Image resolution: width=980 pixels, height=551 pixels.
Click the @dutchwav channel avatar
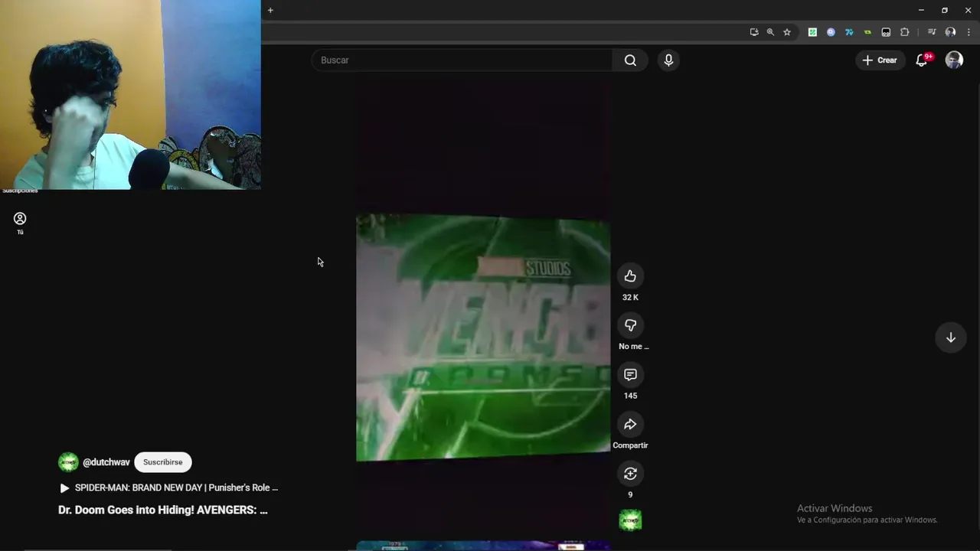[x=68, y=462]
